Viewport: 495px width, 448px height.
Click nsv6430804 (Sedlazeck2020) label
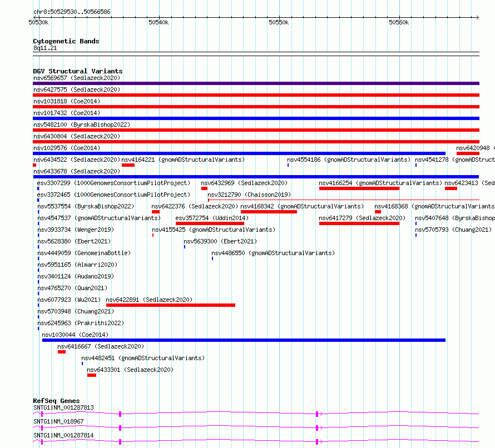click(77, 136)
